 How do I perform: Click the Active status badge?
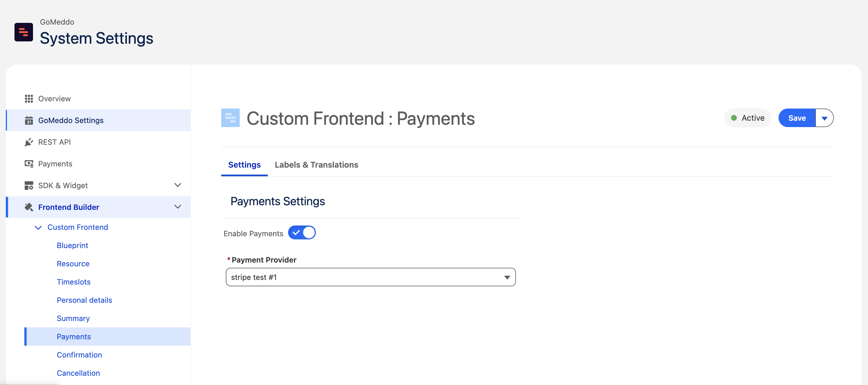(747, 118)
